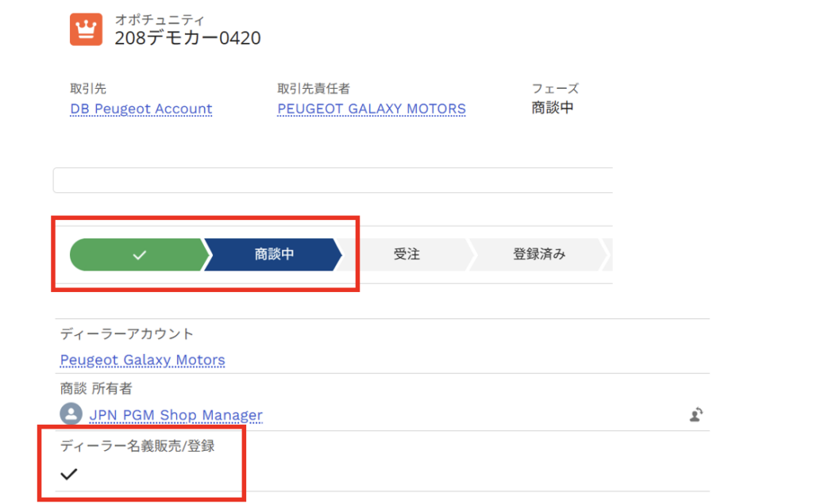Image resolution: width=813 pixels, height=504 pixels.
Task: Click the empty bar above the path
Action: click(333, 180)
